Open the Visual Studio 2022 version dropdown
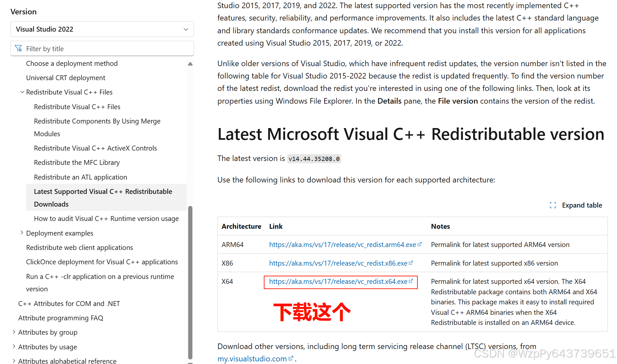This screenshot has height=364, width=617. click(x=102, y=29)
